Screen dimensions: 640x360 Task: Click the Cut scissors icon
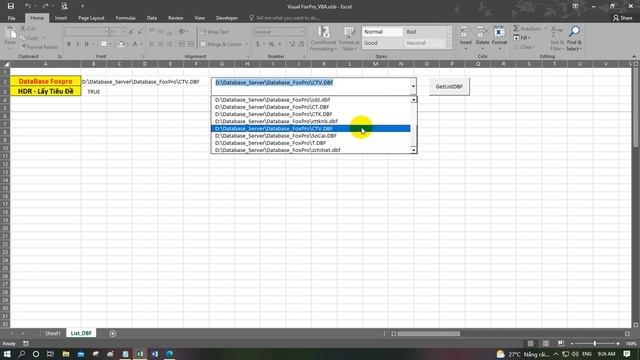[23, 29]
